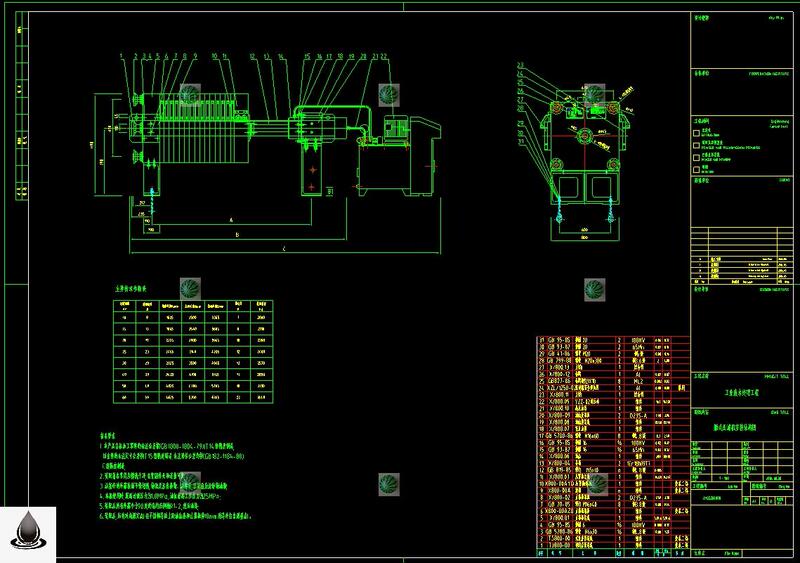Viewport: 800px width, 563px height.
Task: Select callout number 31 on the end view
Action: 521,142
